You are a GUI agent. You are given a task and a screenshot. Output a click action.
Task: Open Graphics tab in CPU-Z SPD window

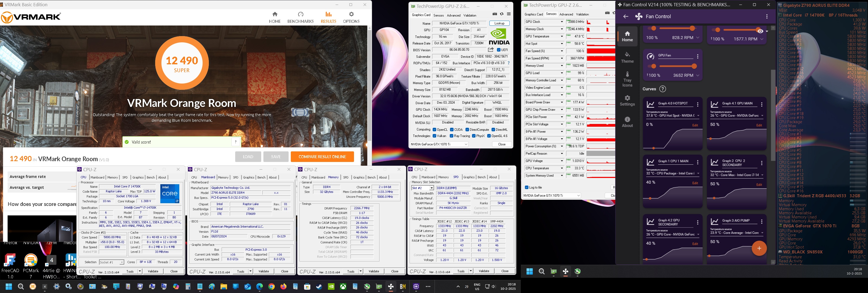(469, 177)
